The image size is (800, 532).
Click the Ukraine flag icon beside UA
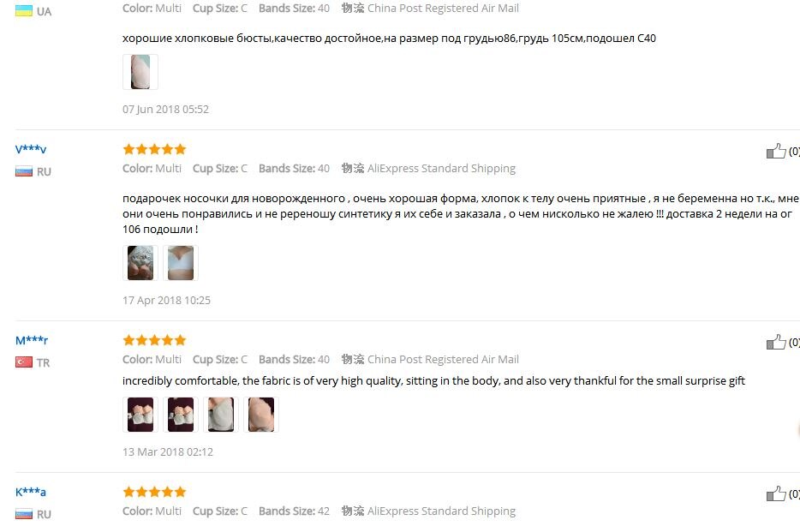point(24,11)
